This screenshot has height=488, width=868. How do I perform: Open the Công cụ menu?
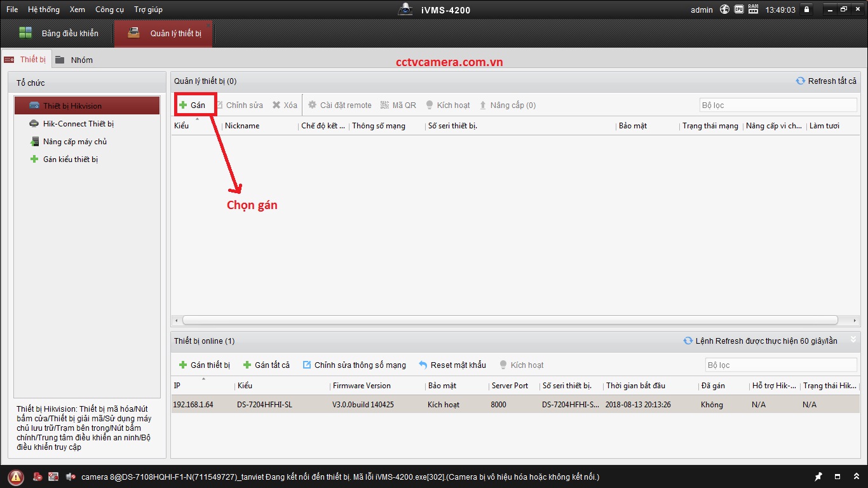pos(109,10)
